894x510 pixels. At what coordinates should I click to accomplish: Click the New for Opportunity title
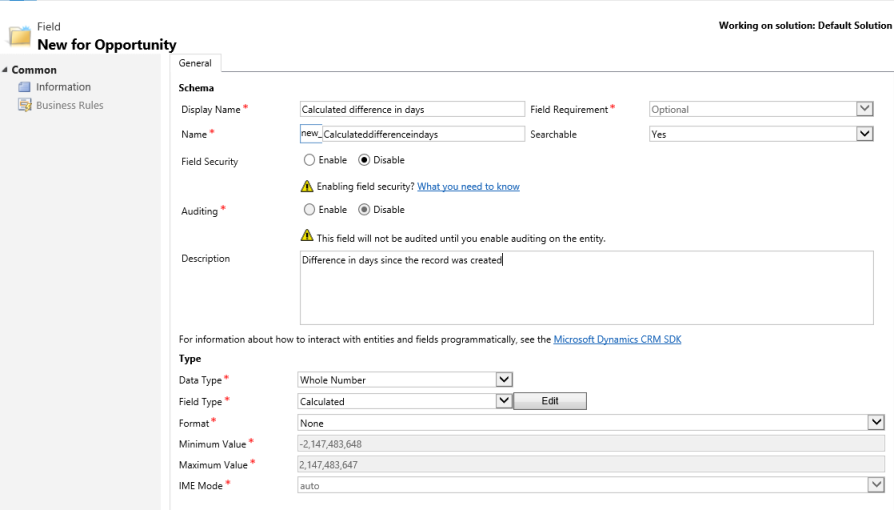click(x=107, y=44)
